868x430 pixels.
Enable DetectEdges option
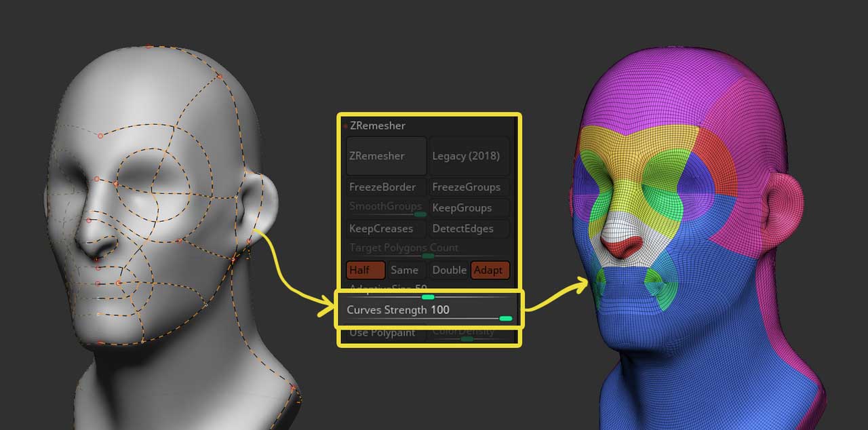click(469, 229)
